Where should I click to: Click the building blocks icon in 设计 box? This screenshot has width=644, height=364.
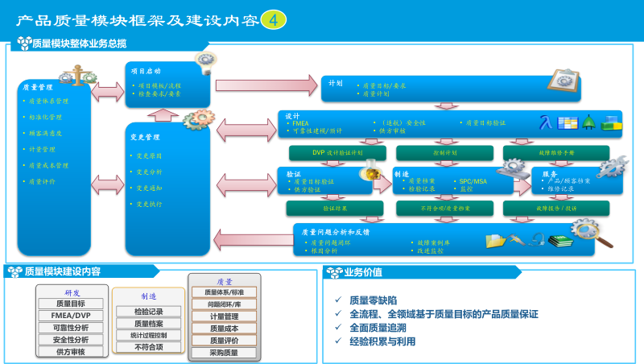tap(612, 123)
